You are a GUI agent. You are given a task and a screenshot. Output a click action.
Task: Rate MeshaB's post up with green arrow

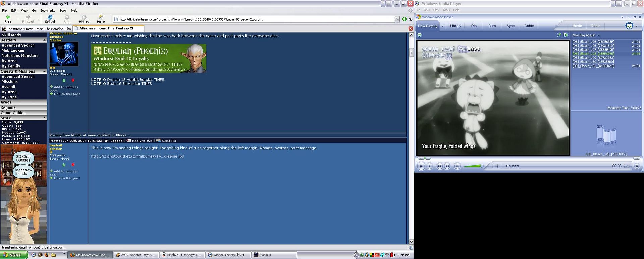(64, 165)
